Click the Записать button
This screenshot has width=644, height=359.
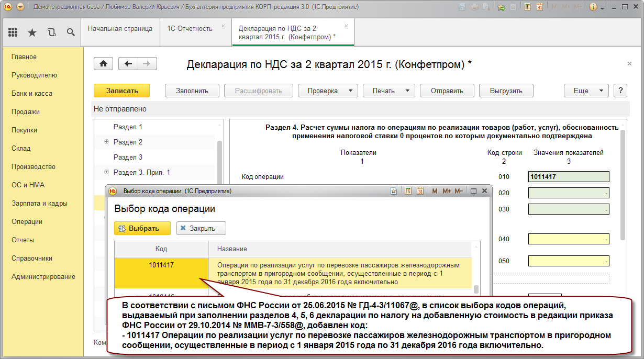pyautogui.click(x=122, y=91)
